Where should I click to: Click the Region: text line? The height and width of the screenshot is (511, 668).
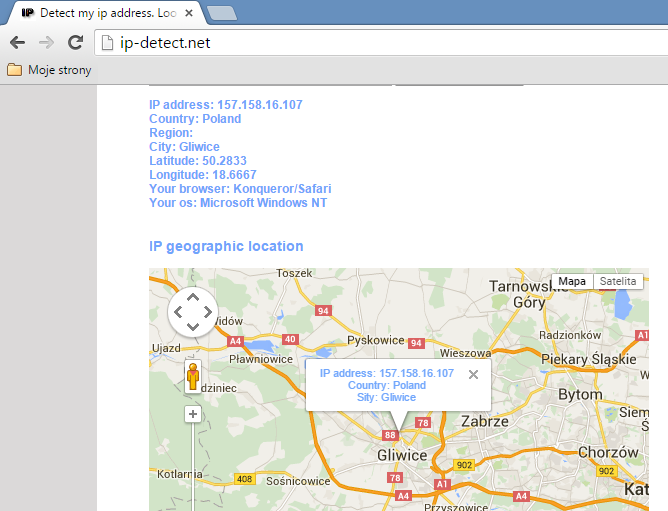[x=171, y=133]
